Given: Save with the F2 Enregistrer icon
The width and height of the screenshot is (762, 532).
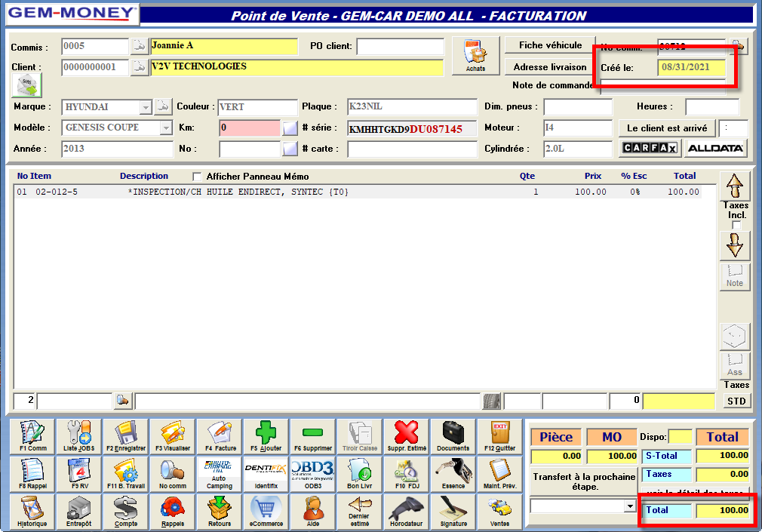Looking at the screenshot, I should (126, 436).
